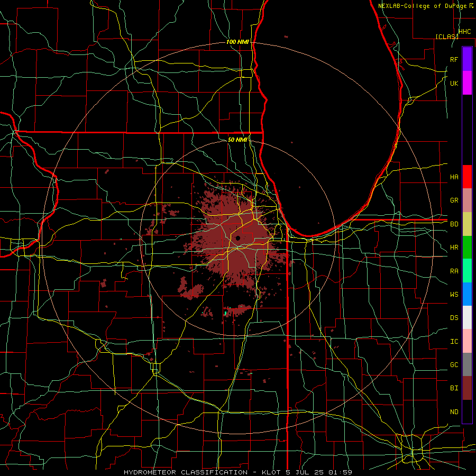Select the GC gray legend swatch
The width and height of the screenshot is (476, 476).
467,364
